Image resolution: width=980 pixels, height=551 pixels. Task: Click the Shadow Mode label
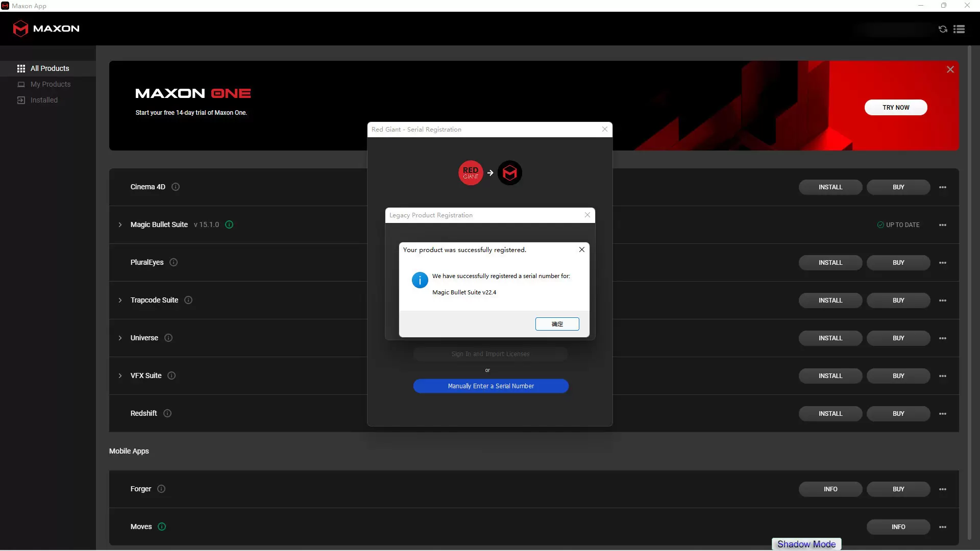click(806, 544)
